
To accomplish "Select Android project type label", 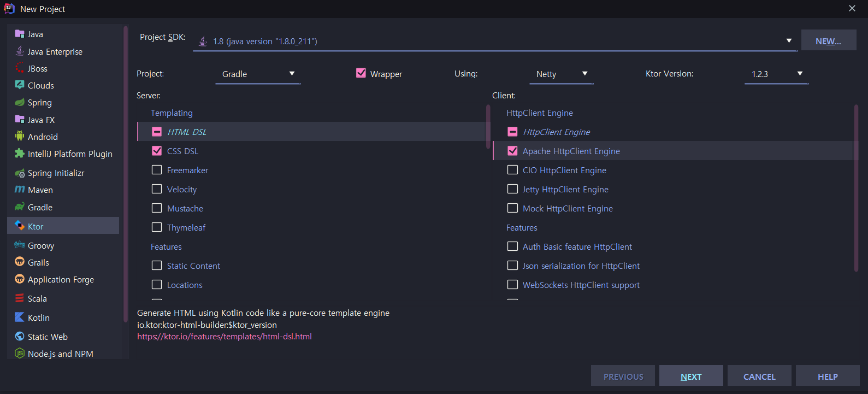I will click(x=43, y=137).
